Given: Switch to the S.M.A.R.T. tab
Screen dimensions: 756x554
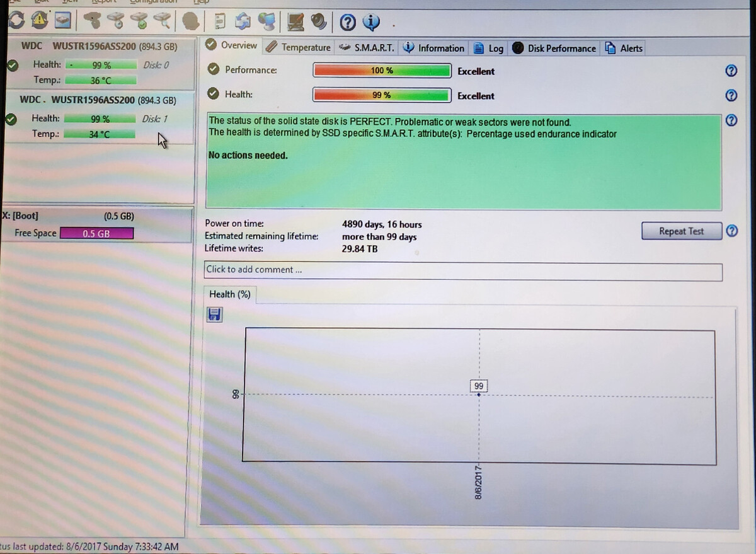Looking at the screenshot, I should tap(367, 47).
